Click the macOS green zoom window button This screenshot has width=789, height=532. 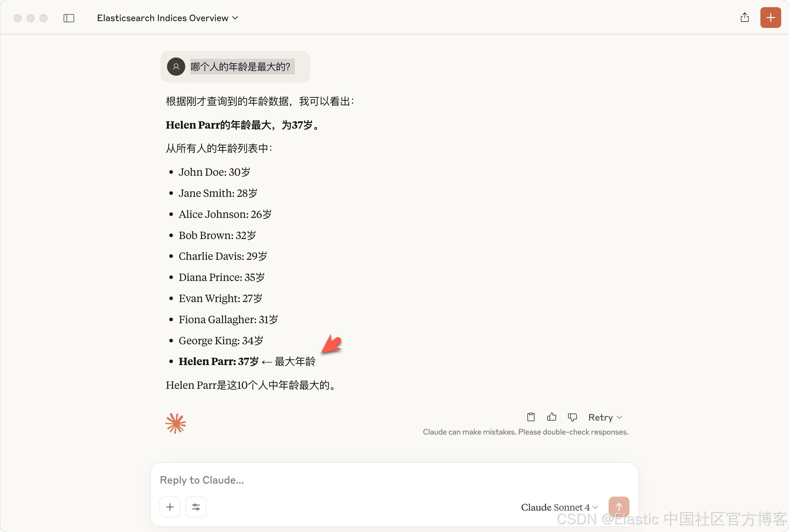(x=44, y=18)
